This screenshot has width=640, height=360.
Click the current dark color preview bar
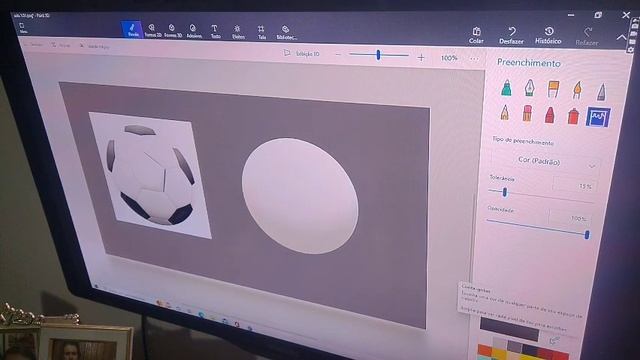(x=509, y=329)
